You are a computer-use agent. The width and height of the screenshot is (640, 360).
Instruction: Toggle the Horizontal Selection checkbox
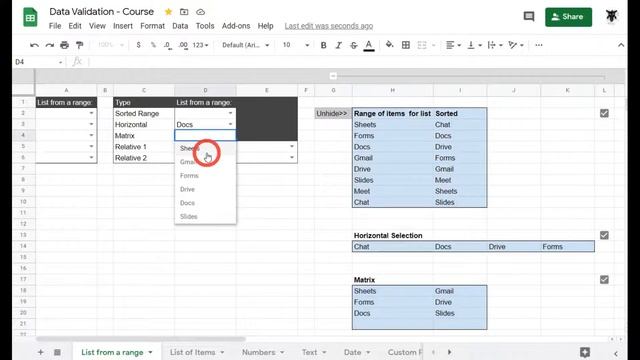point(604,236)
